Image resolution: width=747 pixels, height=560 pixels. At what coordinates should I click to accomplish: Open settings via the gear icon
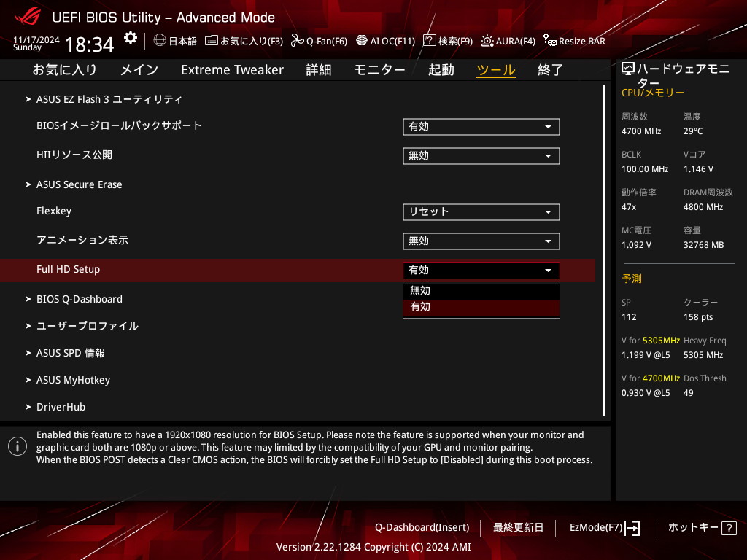pyautogui.click(x=131, y=38)
